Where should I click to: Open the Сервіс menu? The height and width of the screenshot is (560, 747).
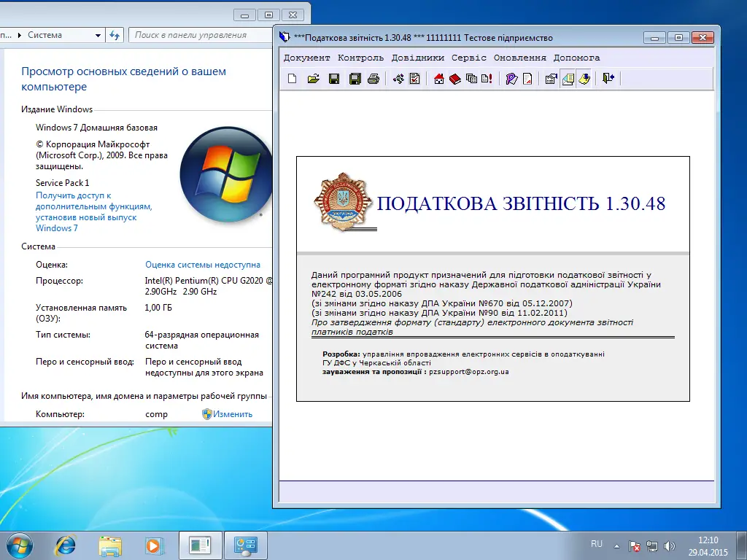[x=468, y=58]
